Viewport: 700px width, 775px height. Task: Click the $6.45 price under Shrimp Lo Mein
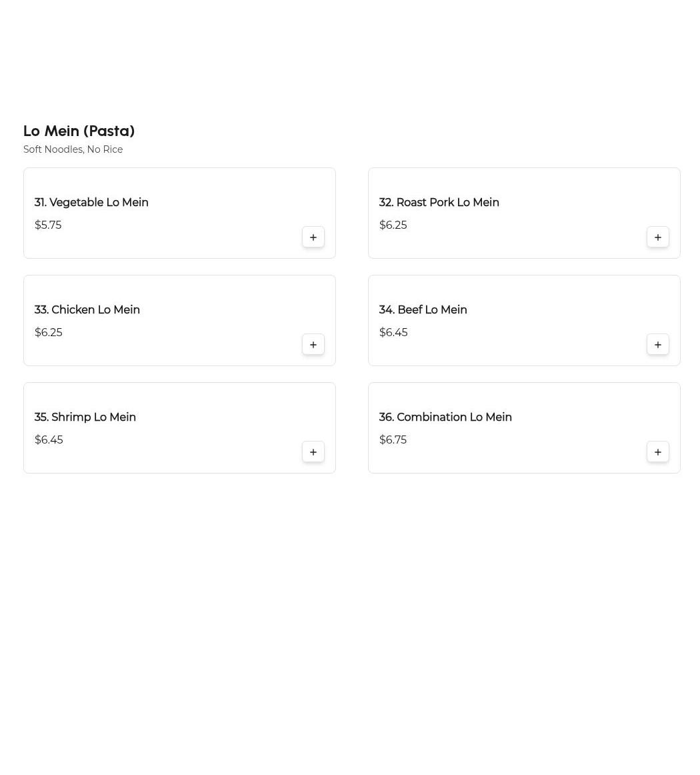click(x=49, y=440)
